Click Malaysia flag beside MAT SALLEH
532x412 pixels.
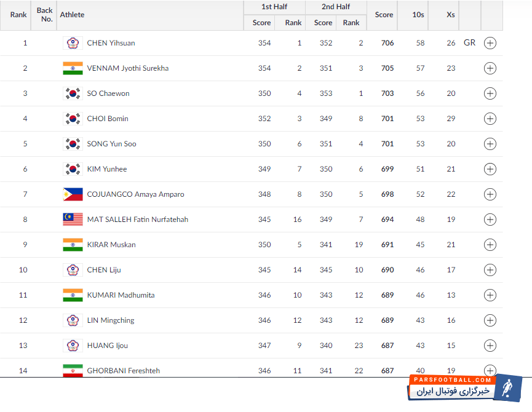pos(73,220)
